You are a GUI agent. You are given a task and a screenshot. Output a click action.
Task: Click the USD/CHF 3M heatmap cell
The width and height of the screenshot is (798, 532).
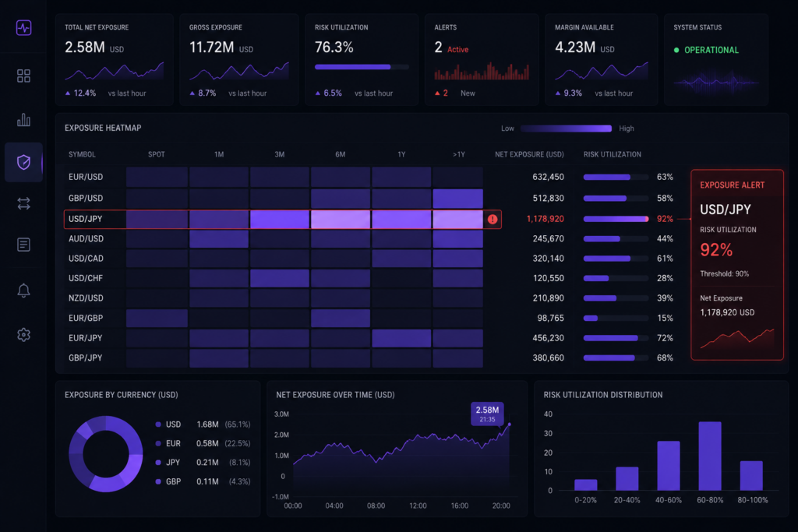[280, 278]
